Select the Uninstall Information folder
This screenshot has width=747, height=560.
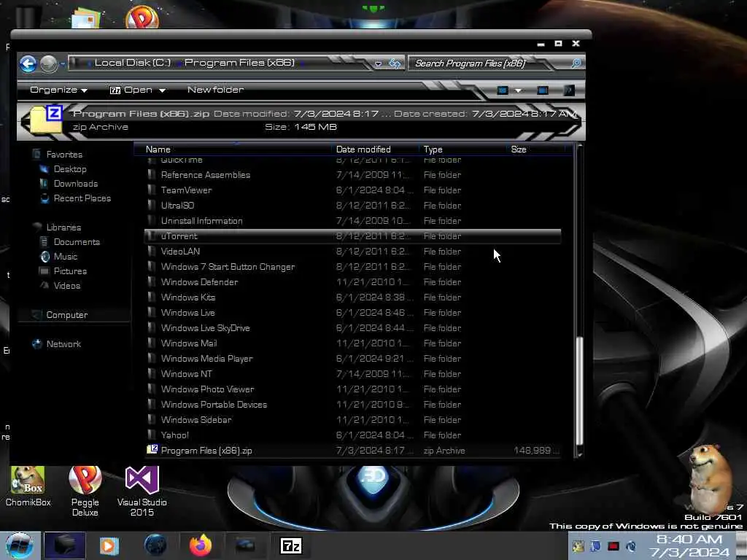point(352,220)
